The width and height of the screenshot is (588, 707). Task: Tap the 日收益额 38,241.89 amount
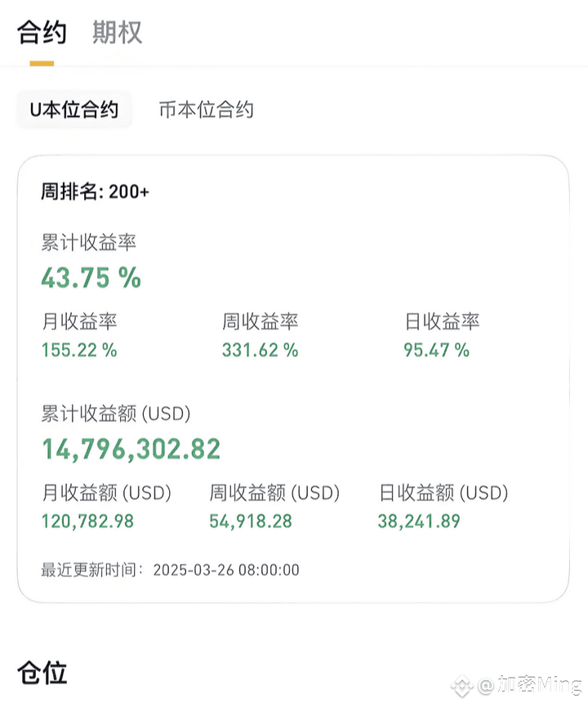coord(419,521)
